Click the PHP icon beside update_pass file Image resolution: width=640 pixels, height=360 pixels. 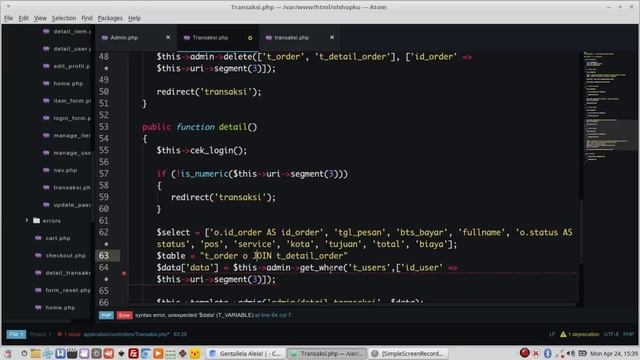pos(46,205)
